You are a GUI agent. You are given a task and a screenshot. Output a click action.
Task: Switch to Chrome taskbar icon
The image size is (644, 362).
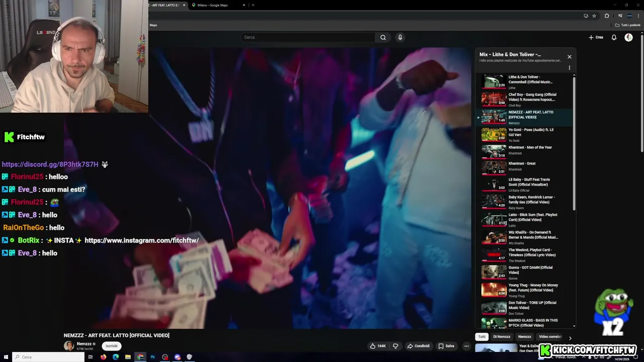(x=140, y=357)
